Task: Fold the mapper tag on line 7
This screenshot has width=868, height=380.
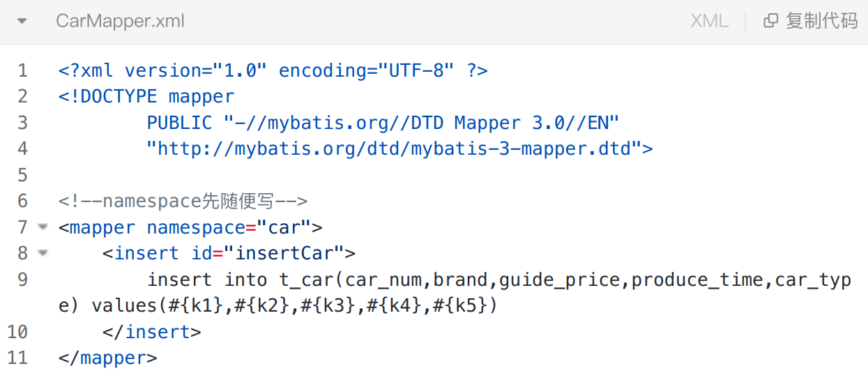Action: pos(43,227)
